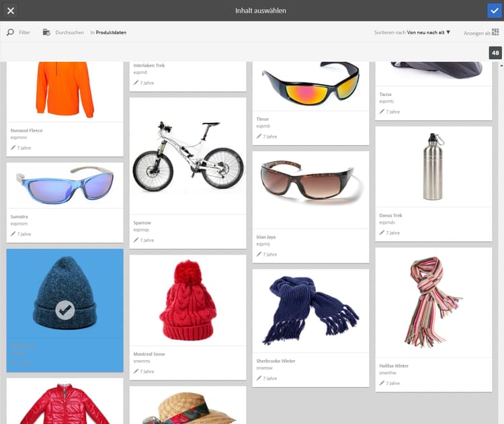Click pencil icon on Sherbrooke Winter card
This screenshot has height=424, width=504.
[259, 378]
